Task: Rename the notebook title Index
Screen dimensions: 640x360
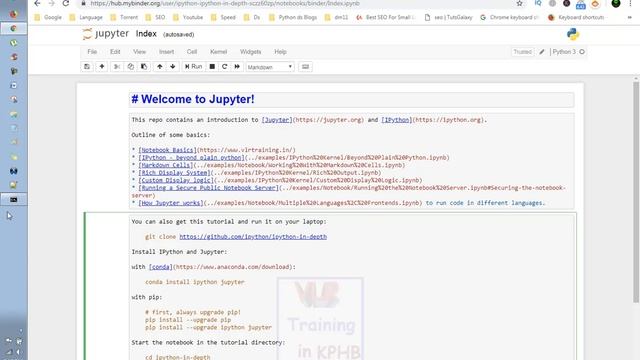Action: [146, 34]
